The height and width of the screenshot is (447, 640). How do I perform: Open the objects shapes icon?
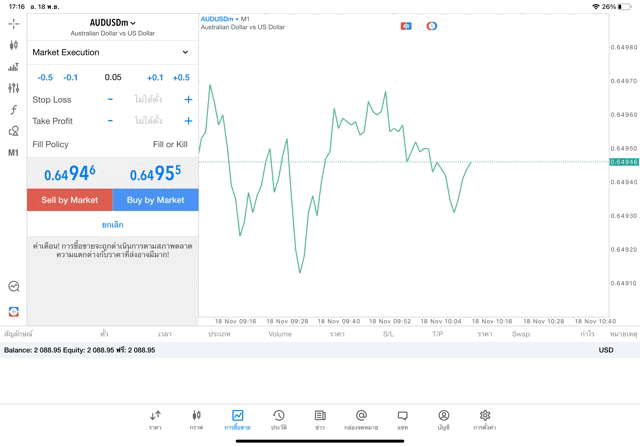point(13,131)
